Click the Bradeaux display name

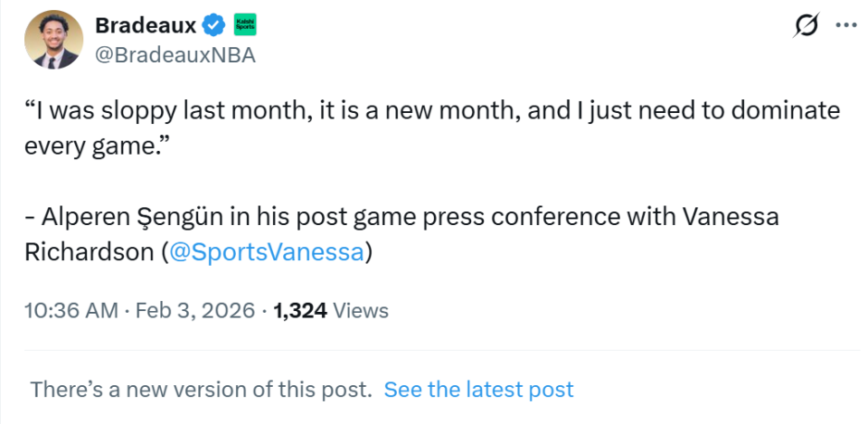coord(146,24)
